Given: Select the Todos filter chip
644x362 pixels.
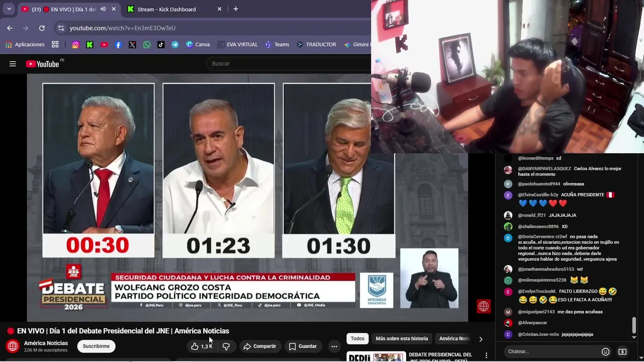Looking at the screenshot, I should pyautogui.click(x=357, y=338).
